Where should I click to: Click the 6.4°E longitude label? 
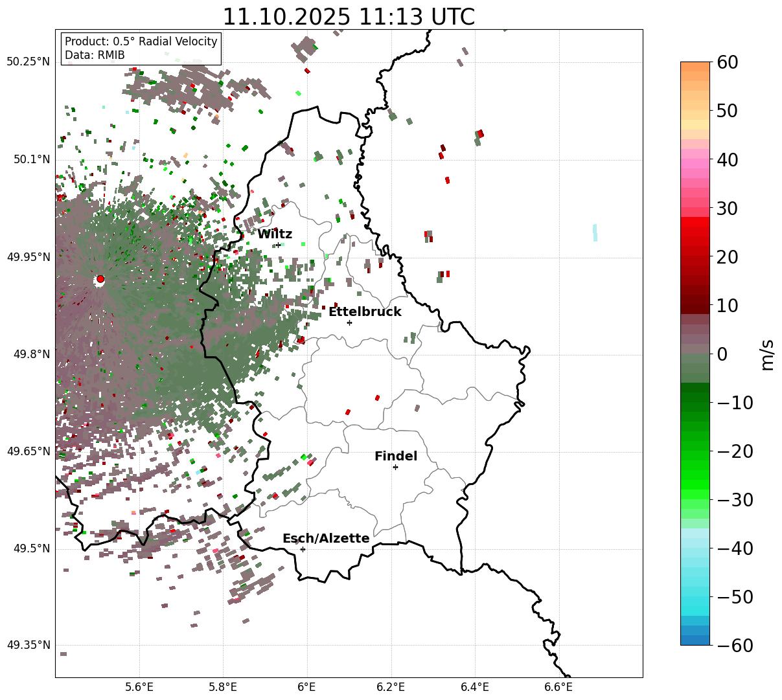click(x=475, y=687)
